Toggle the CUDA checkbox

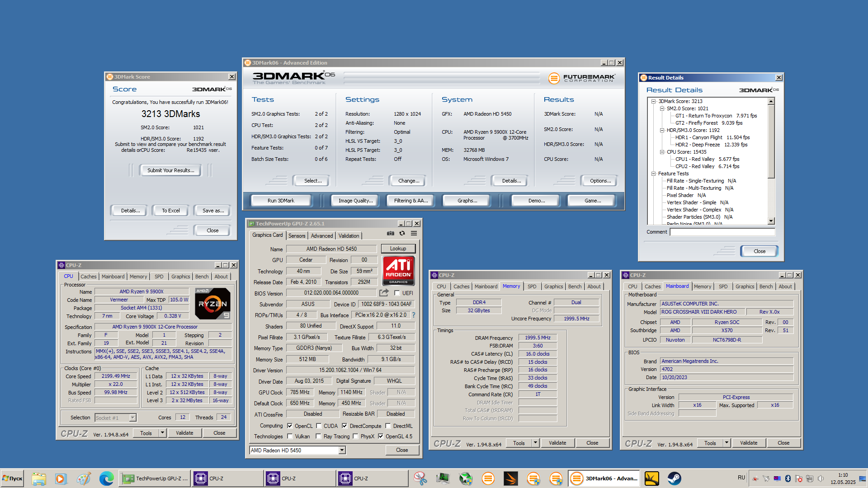click(319, 426)
